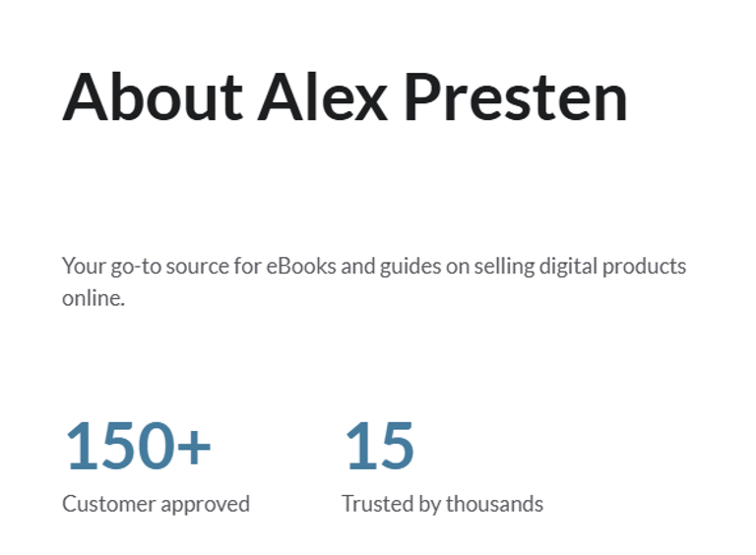
Task: Click the "150+" statistic number
Action: click(x=138, y=446)
